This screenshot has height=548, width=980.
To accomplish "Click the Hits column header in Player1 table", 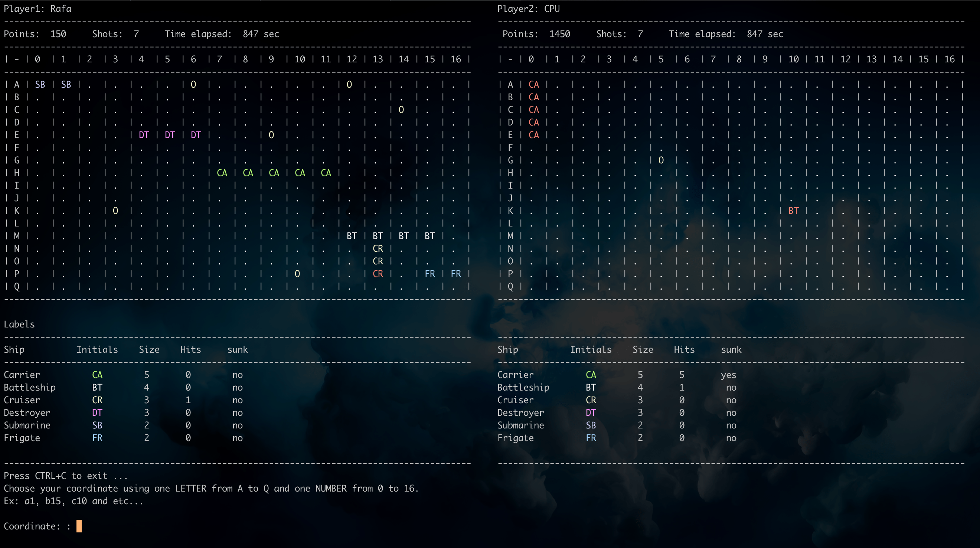I will [x=190, y=349].
